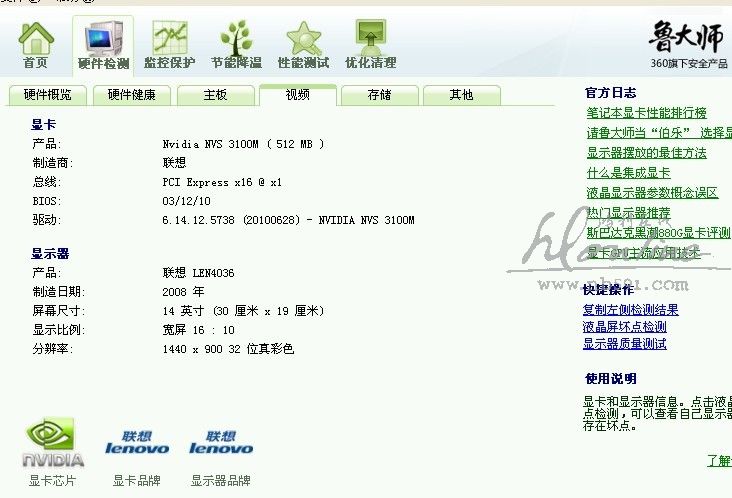Open the 节能降温 energy saving icon
Image resolution: width=732 pixels, height=498 pixels.
(x=237, y=44)
